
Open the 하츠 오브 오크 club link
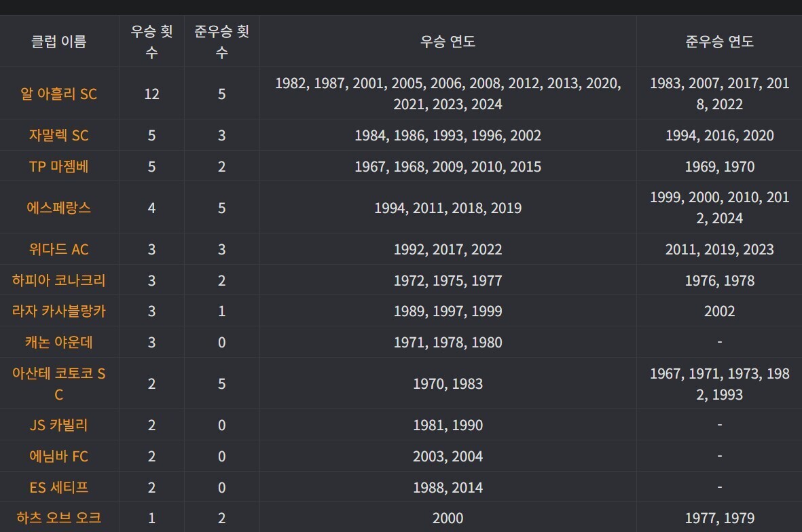[x=59, y=518]
